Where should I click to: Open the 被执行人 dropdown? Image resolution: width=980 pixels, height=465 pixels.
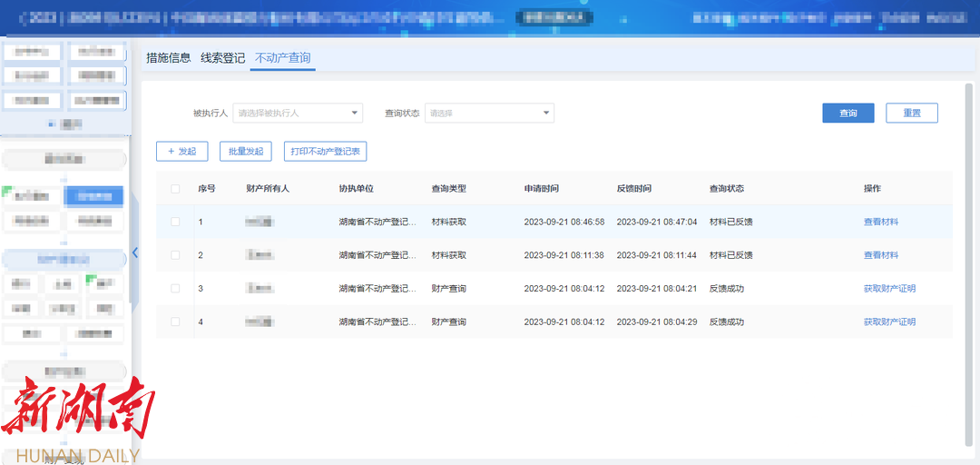pyautogui.click(x=298, y=114)
